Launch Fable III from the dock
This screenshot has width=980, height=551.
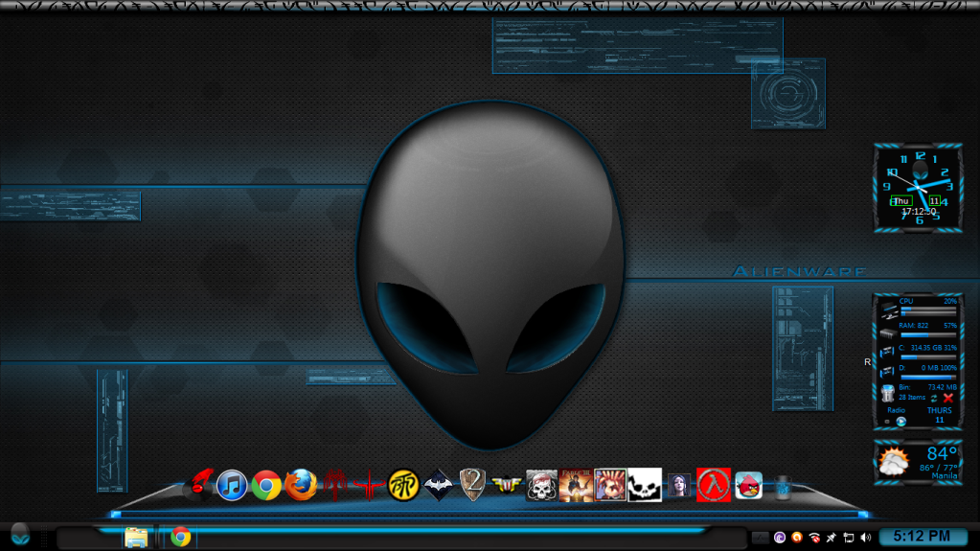click(x=576, y=485)
